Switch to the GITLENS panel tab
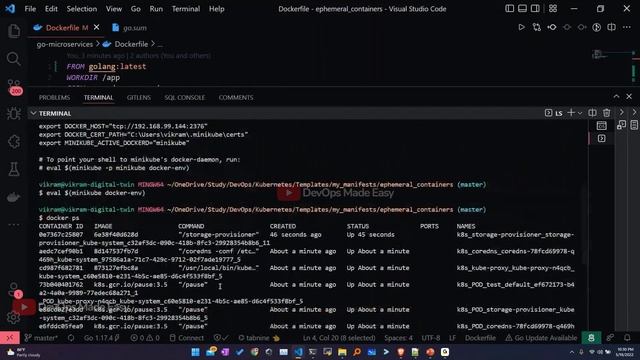The image size is (640, 360). 139,97
